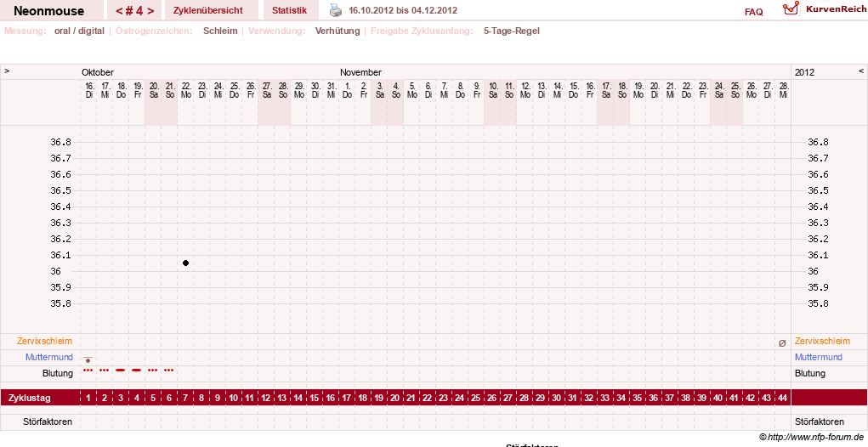The image size is (868, 447).
Task: Click the cervical mucus Ø symbol
Action: click(782, 343)
